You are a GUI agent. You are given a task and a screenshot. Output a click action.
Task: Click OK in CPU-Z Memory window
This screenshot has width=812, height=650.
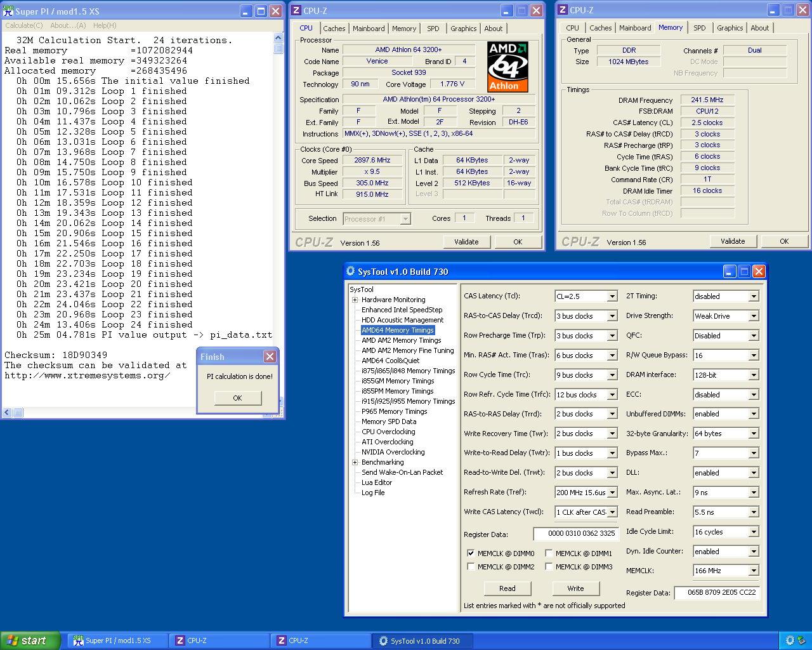point(784,241)
